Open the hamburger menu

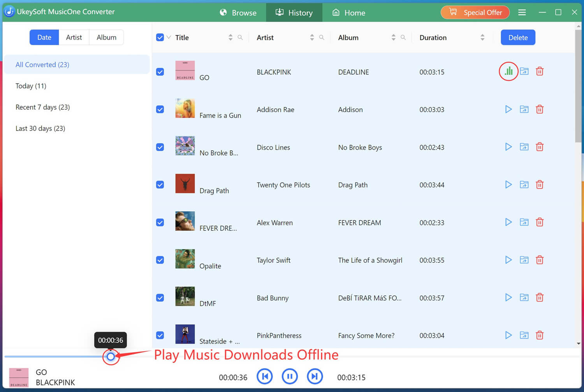522,12
